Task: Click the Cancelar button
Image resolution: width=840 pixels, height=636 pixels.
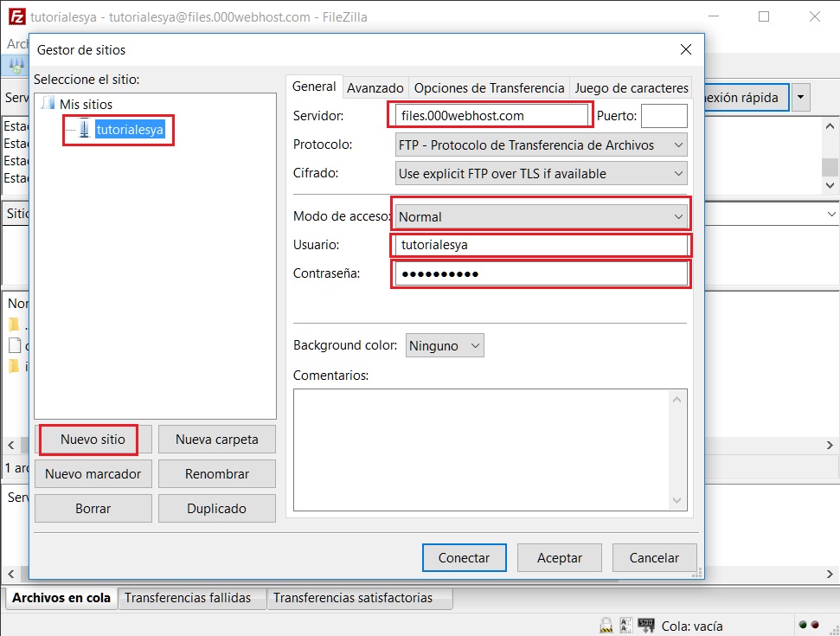Action: coord(654,558)
